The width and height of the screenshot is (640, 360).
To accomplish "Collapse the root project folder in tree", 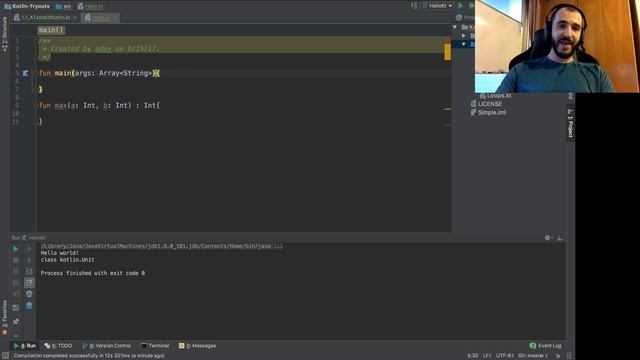I will 455,27.
